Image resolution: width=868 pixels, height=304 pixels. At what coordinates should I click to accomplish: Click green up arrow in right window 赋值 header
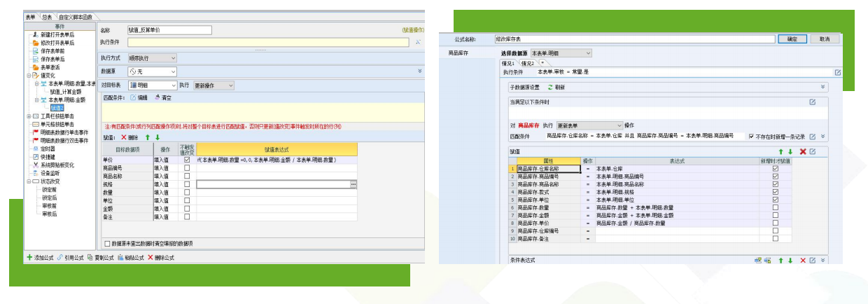pyautogui.click(x=781, y=151)
